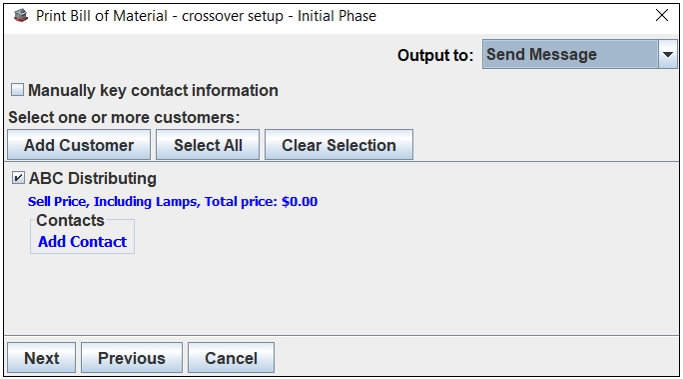
Task: Cancel the print dialog
Action: pyautogui.click(x=231, y=358)
